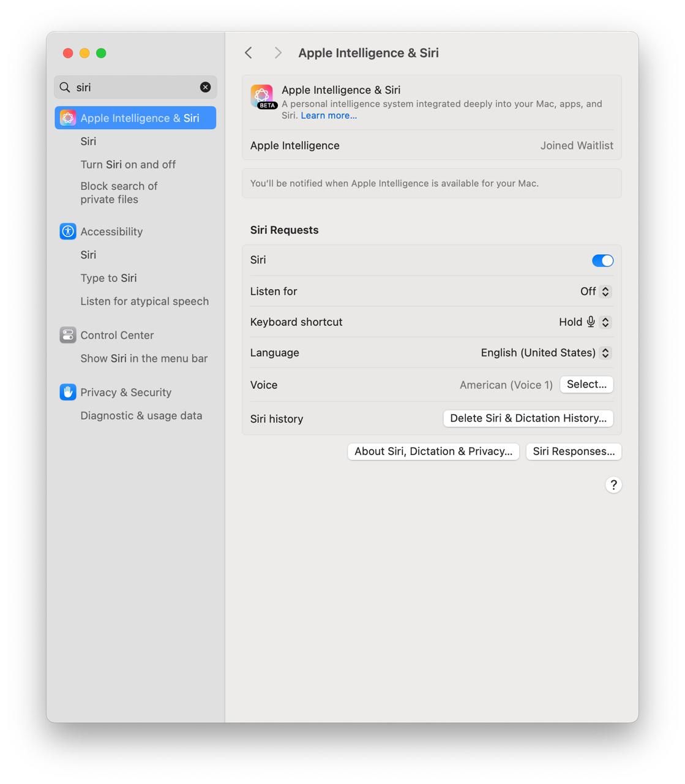Zoom the window with the green button

pyautogui.click(x=101, y=53)
